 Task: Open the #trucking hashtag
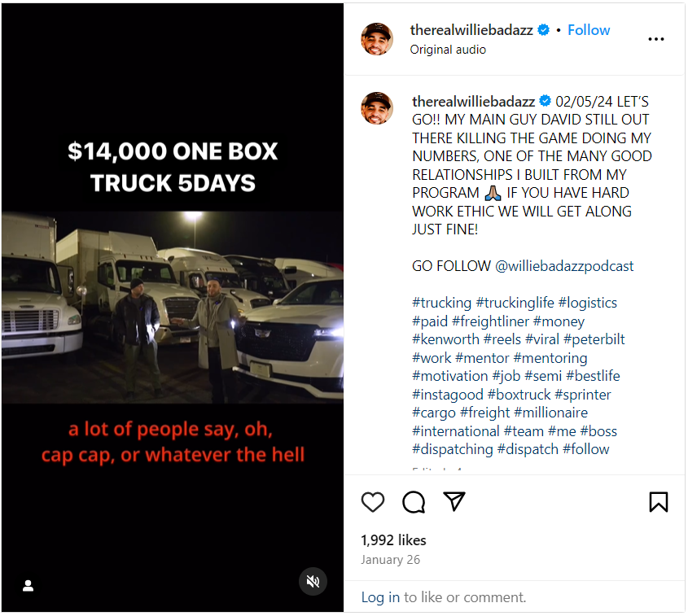click(440, 303)
